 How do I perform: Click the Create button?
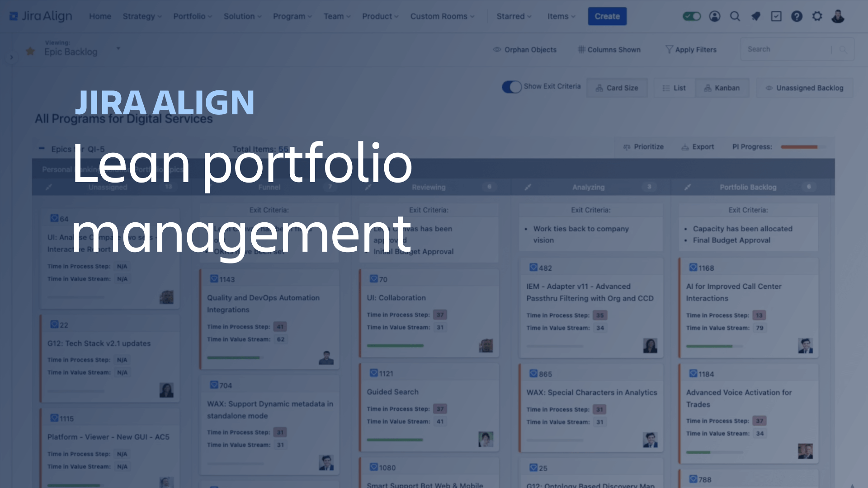pos(607,16)
